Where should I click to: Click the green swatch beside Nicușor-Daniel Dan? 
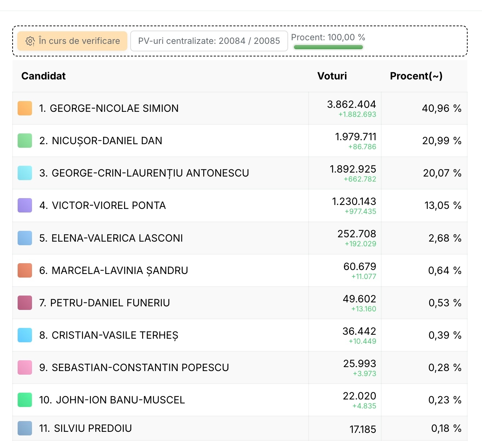pos(25,141)
